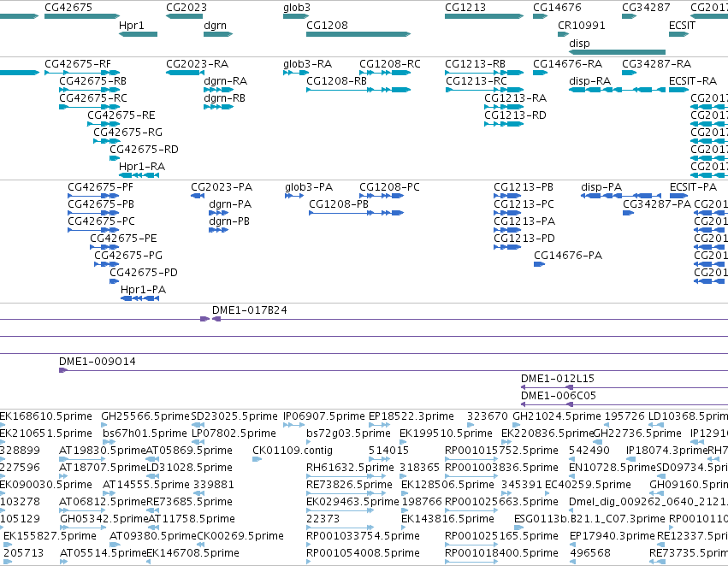Viewport: 728px width, 566px height.
Task: Select transcript dgrn-RB label
Action: (224, 98)
